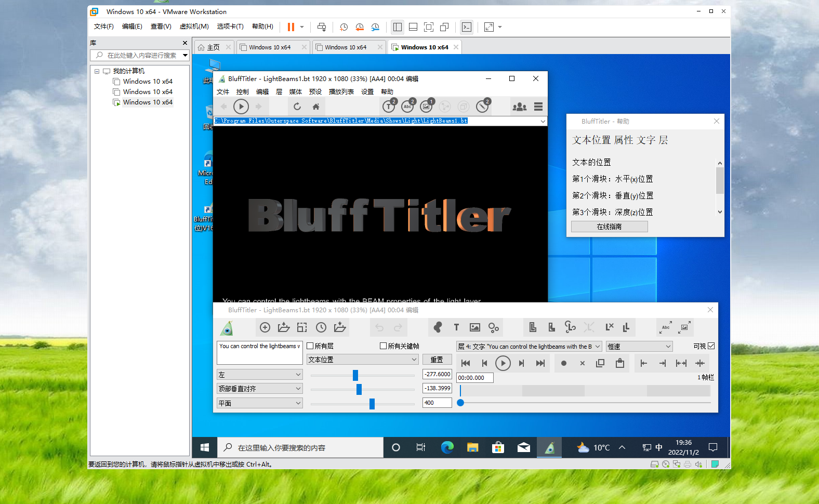Click the delete layer Lx icon

[x=610, y=327]
